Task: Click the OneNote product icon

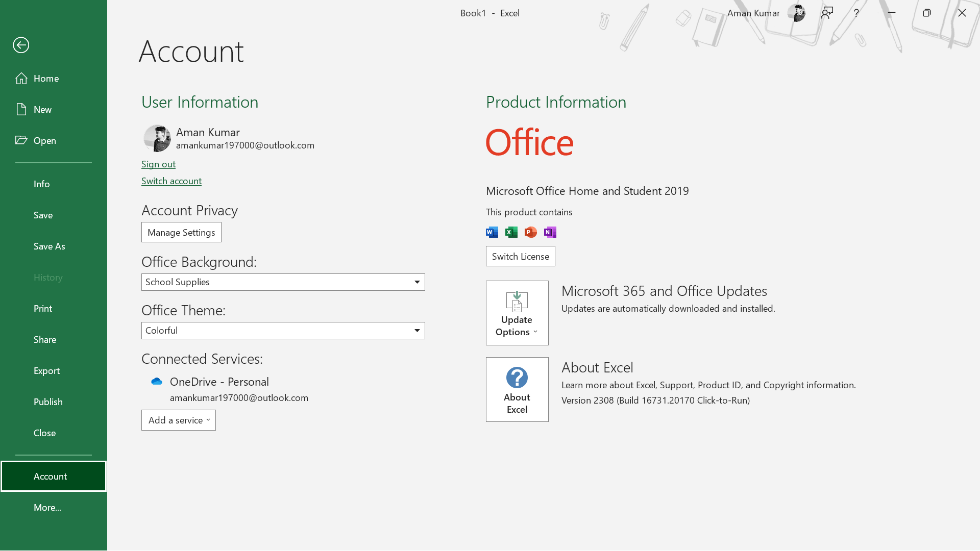Action: (550, 232)
